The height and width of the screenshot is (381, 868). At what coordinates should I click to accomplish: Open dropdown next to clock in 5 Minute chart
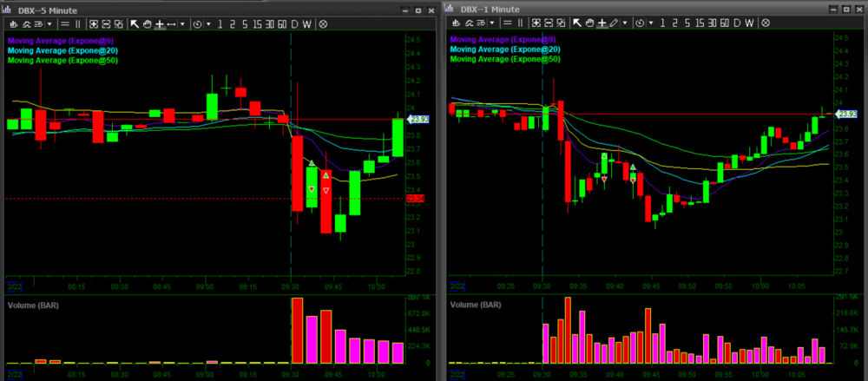(x=207, y=24)
